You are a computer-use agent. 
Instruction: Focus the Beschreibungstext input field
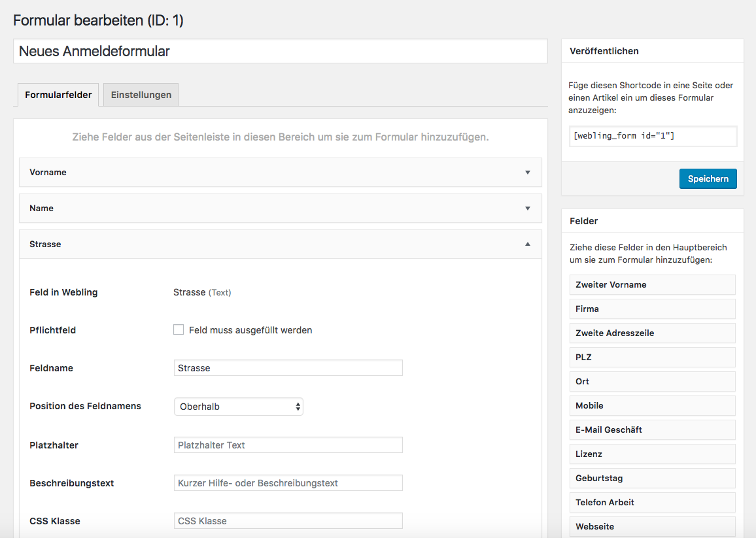[288, 483]
